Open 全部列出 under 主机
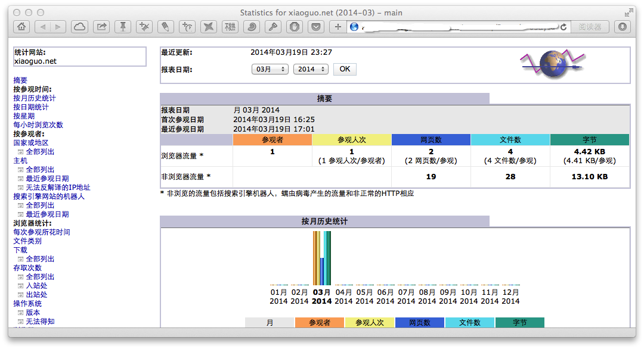 [40, 169]
